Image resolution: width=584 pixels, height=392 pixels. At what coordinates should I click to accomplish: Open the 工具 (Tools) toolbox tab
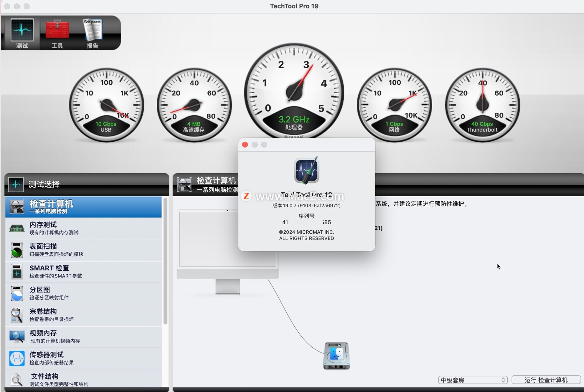coord(57,33)
